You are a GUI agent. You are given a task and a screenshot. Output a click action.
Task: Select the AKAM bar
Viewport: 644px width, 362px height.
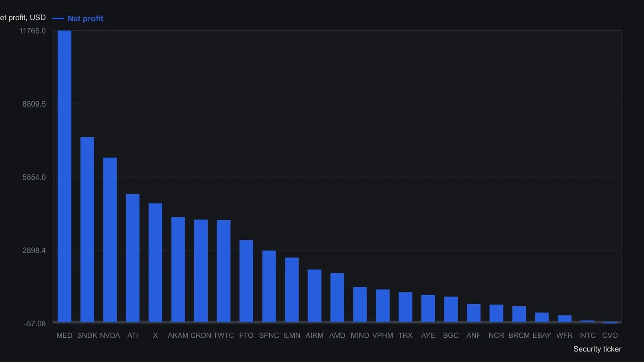[178, 269]
